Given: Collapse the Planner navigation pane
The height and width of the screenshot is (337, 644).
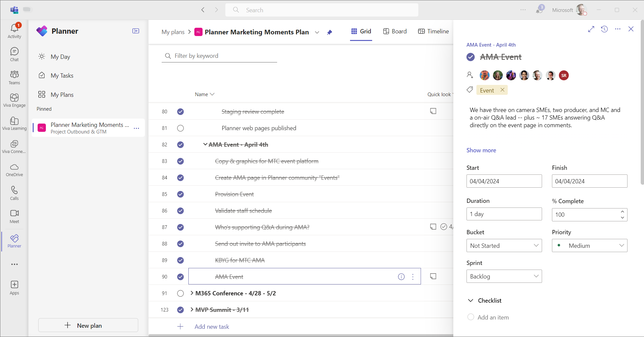Looking at the screenshot, I should pos(136,31).
